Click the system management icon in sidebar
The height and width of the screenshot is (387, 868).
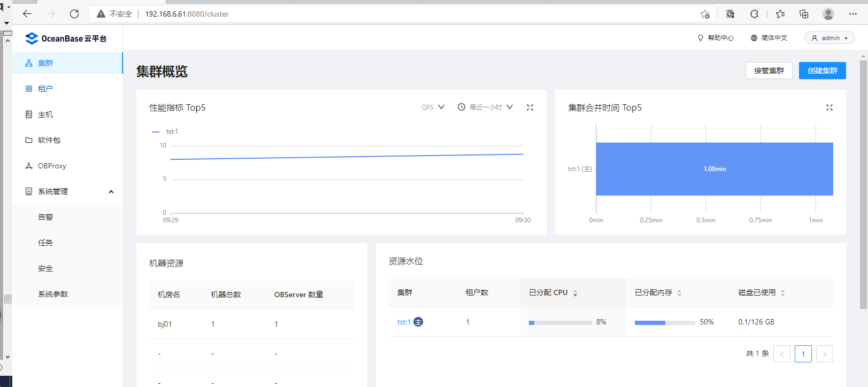point(29,191)
